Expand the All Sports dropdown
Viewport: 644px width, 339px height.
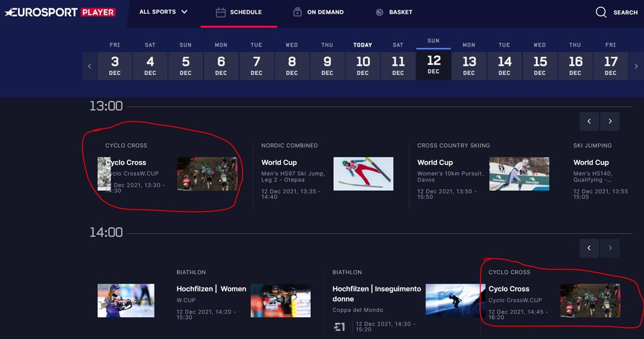point(163,12)
